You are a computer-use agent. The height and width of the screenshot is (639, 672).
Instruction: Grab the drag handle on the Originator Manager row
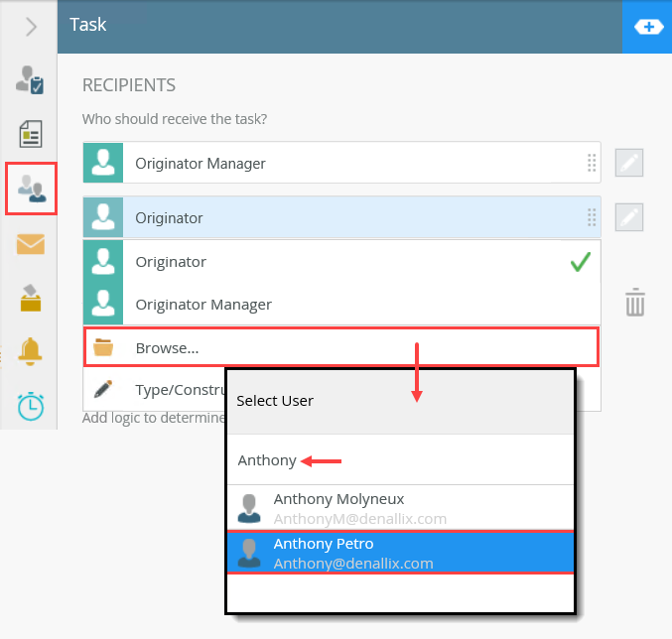(592, 163)
